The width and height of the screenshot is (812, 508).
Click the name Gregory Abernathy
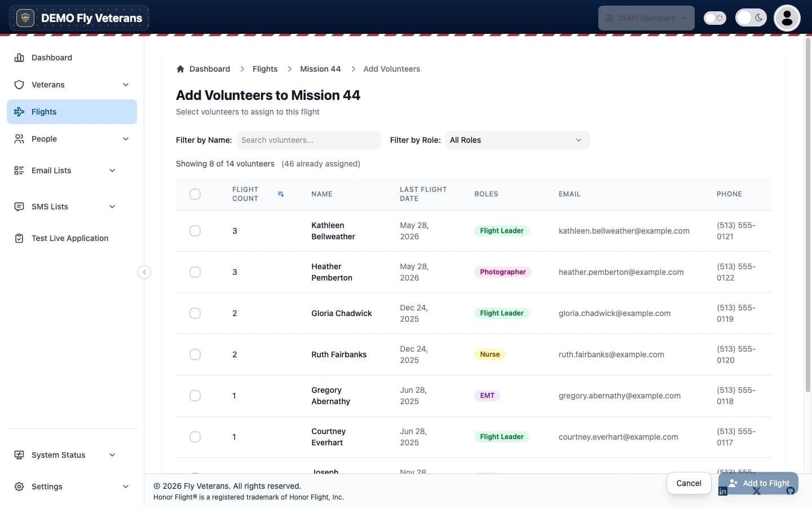[330, 396]
